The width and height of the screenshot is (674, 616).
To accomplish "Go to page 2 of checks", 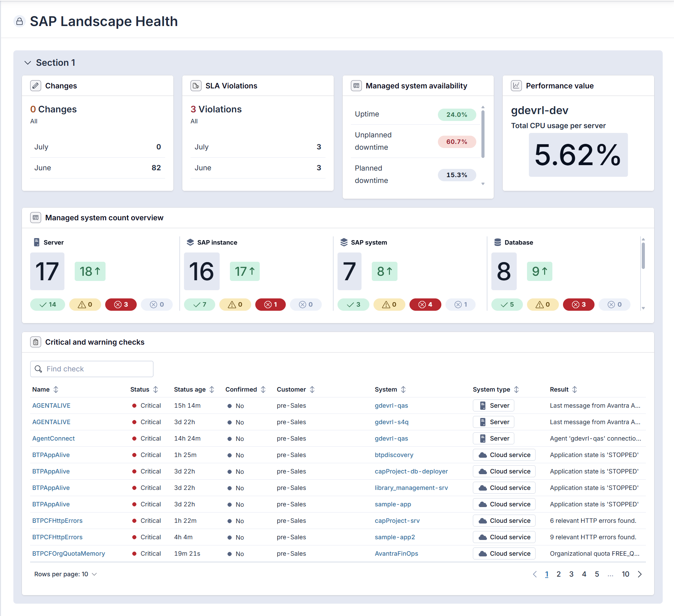I will [x=559, y=574].
